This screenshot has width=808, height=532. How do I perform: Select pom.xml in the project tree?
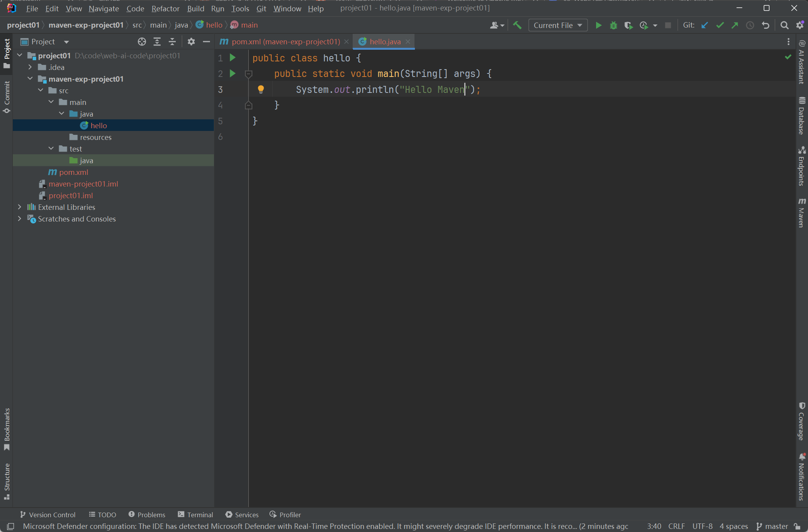[73, 172]
